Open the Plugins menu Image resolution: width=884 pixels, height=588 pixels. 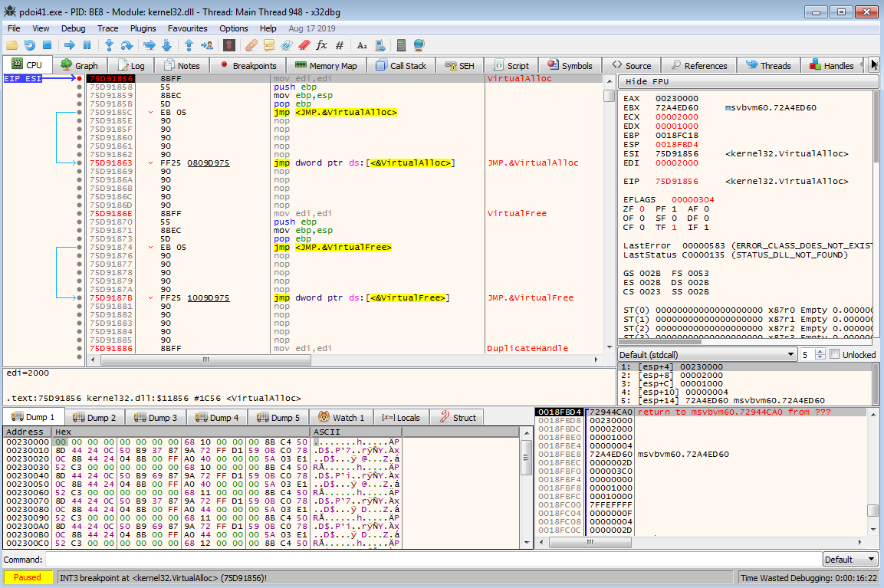coord(143,28)
